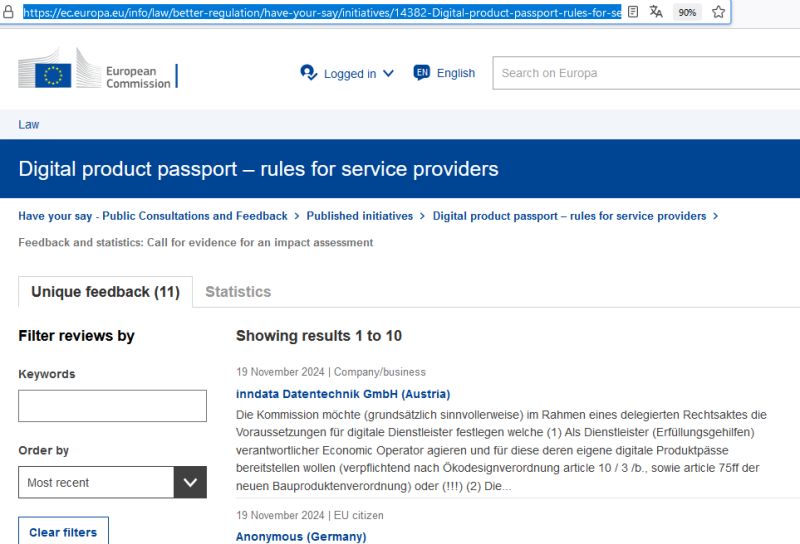
Task: Click the Search on Europa field
Action: [x=646, y=73]
